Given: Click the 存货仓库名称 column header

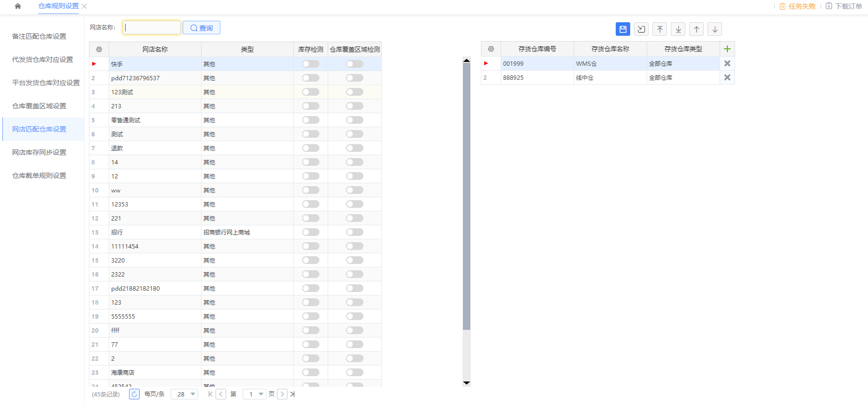Looking at the screenshot, I should point(610,49).
